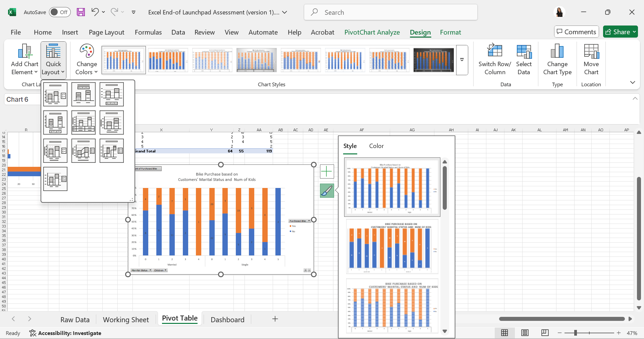The image size is (644, 339).
Task: Click the zoom slider handle
Action: coord(576,333)
